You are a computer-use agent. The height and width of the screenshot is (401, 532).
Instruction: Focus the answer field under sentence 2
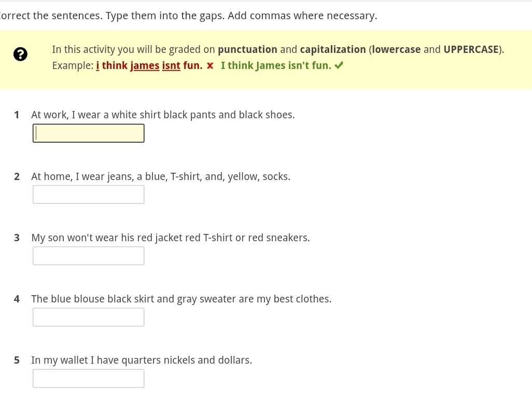(x=89, y=195)
